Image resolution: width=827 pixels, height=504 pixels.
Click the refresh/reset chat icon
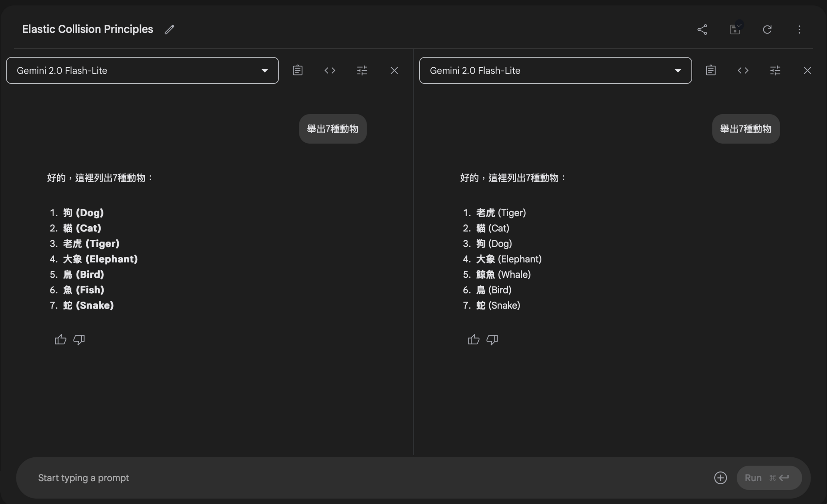(767, 29)
